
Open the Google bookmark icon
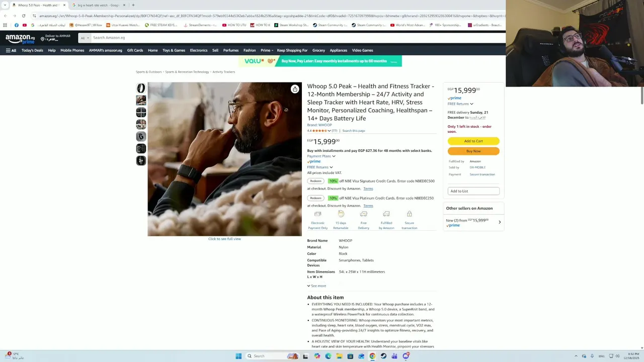click(x=33, y=25)
